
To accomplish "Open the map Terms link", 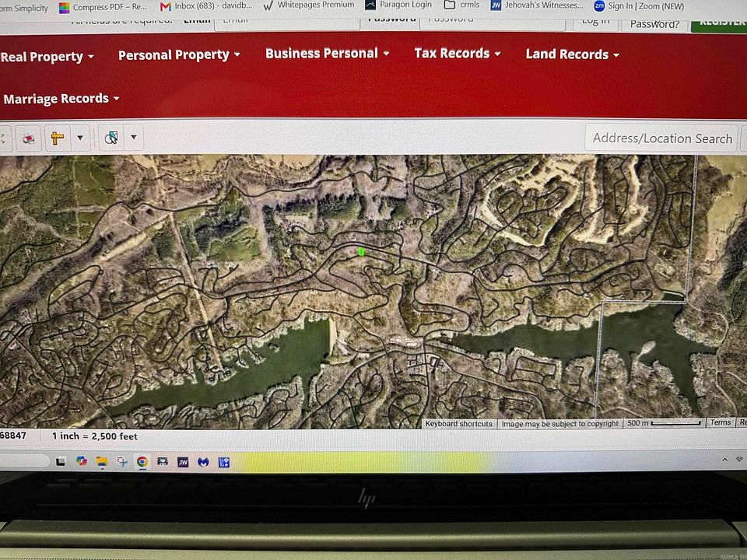I will (x=720, y=422).
